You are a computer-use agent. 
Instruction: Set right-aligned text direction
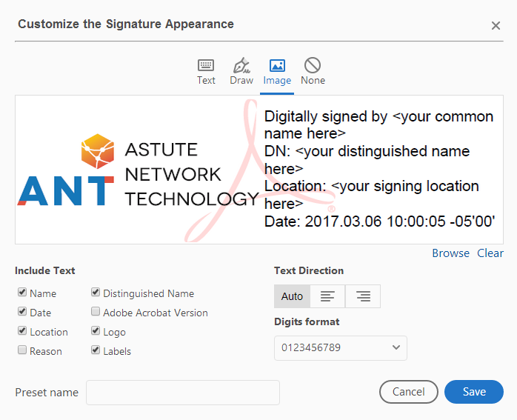click(x=363, y=296)
